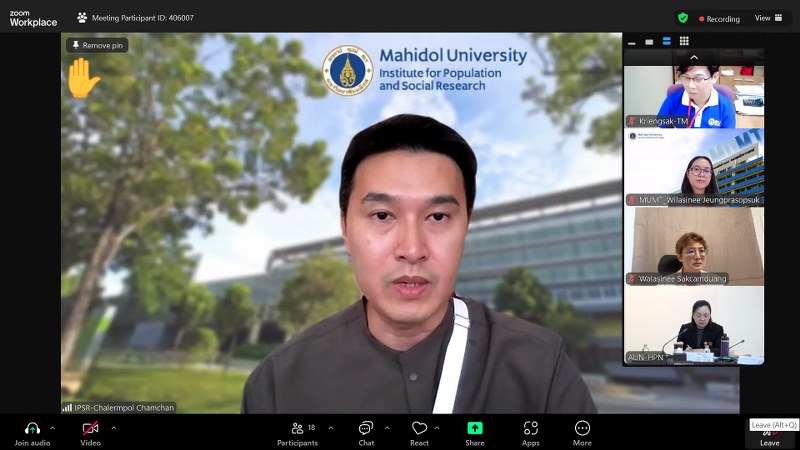Expand audio options arrow beside Join audio
Viewport: 800px width, 450px height.
click(x=53, y=428)
